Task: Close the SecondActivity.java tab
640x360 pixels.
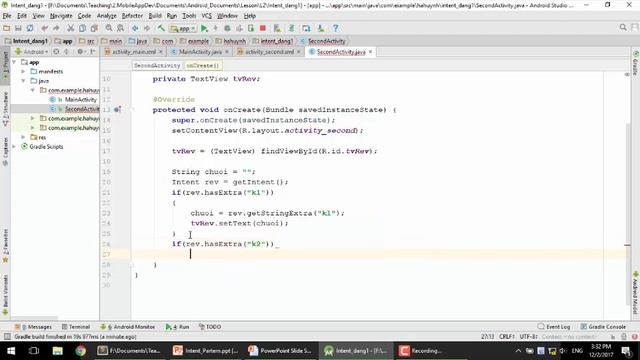Action: [x=370, y=52]
